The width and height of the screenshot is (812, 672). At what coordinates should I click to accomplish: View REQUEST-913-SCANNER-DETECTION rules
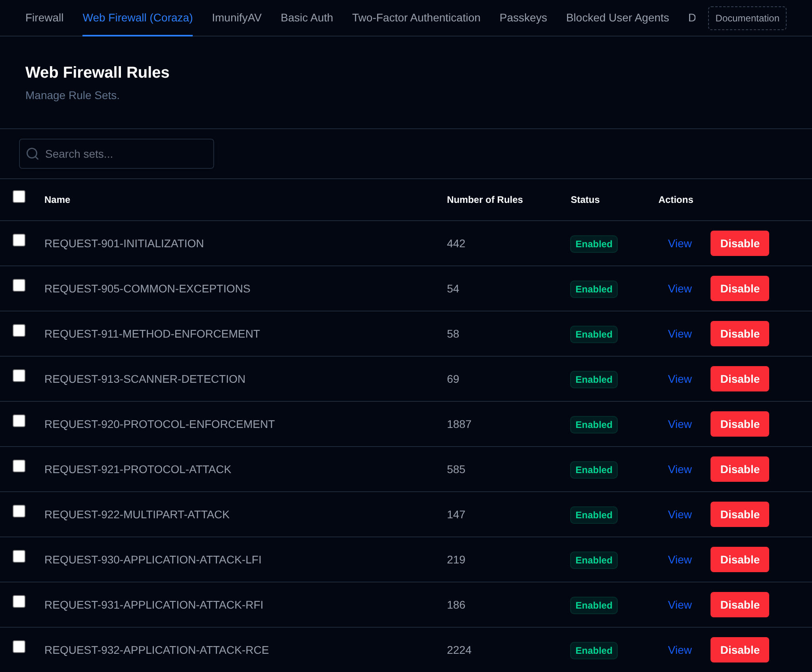click(680, 379)
